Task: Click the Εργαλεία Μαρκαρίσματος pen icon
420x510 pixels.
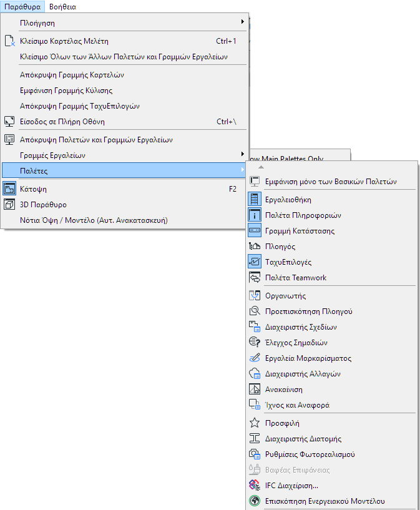Action: pyautogui.click(x=255, y=358)
